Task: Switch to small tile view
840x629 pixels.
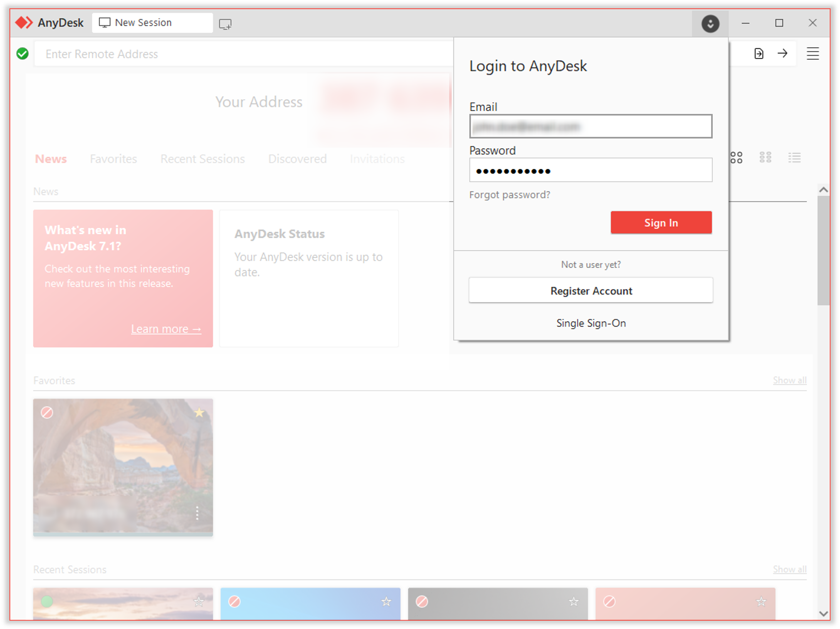Action: (765, 157)
